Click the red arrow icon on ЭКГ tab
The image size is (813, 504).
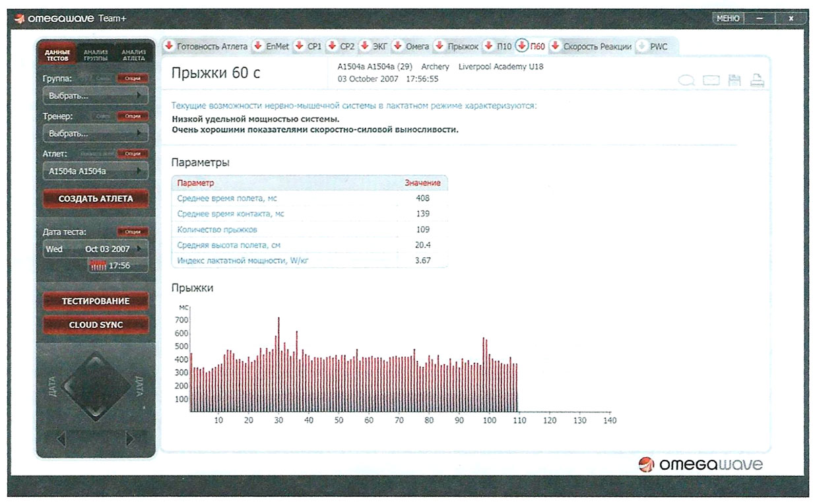coord(366,46)
